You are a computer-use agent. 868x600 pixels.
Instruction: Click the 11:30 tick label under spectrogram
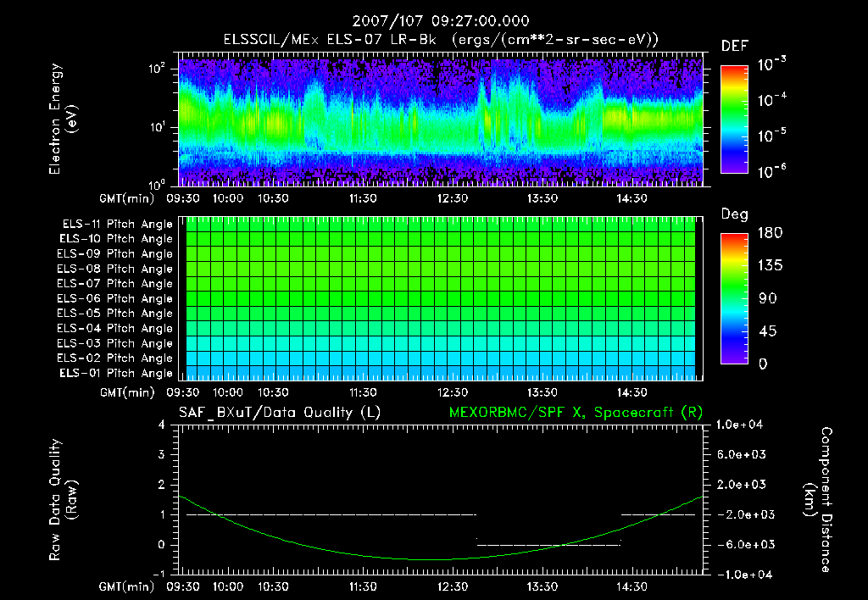[363, 198]
